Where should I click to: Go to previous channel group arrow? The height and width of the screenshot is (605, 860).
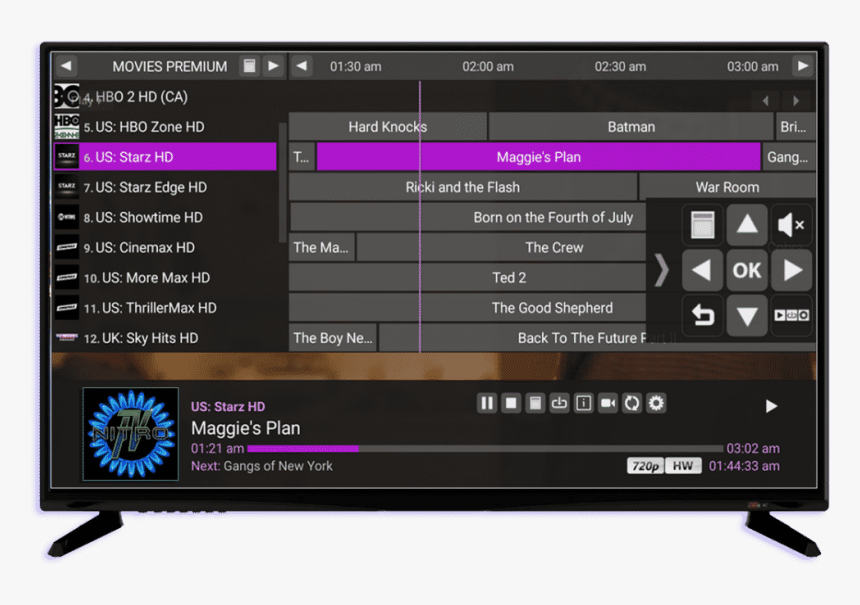click(x=66, y=66)
